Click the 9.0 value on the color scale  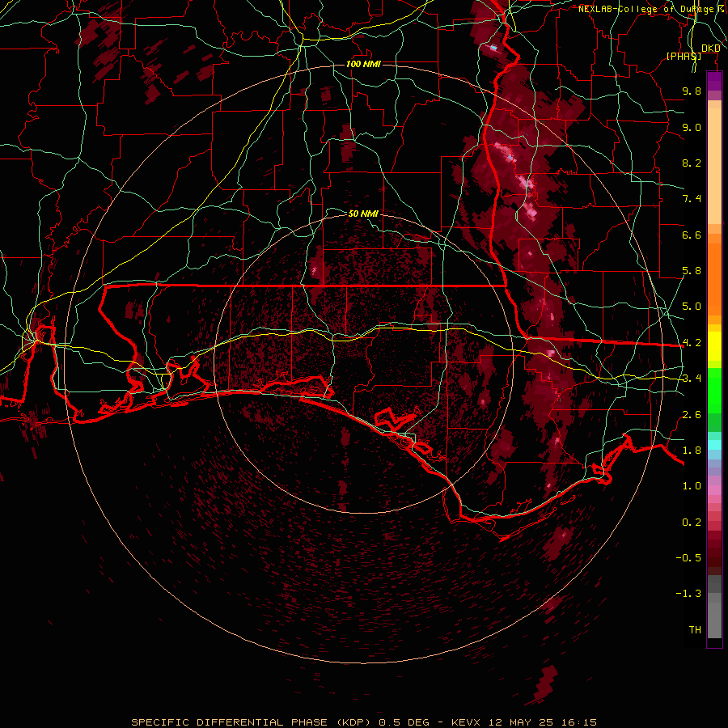point(692,127)
